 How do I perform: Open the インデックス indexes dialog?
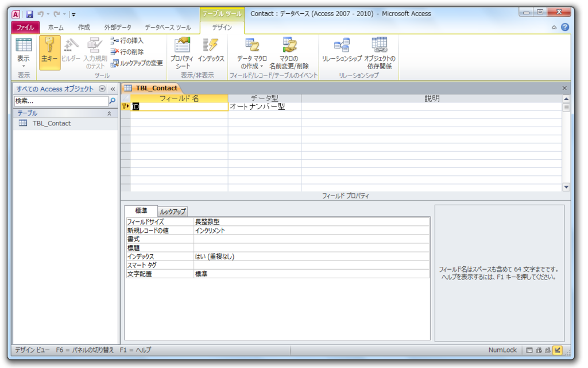tap(211, 49)
